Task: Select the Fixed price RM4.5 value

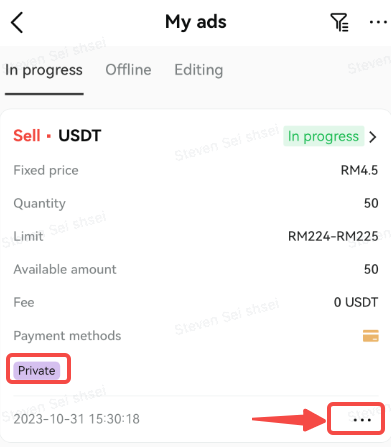Action: [359, 170]
